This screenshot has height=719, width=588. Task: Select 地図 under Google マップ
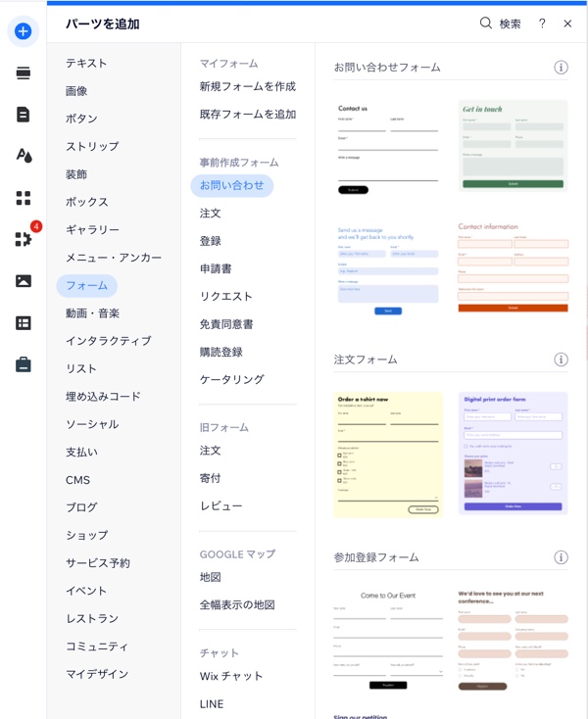tap(211, 577)
